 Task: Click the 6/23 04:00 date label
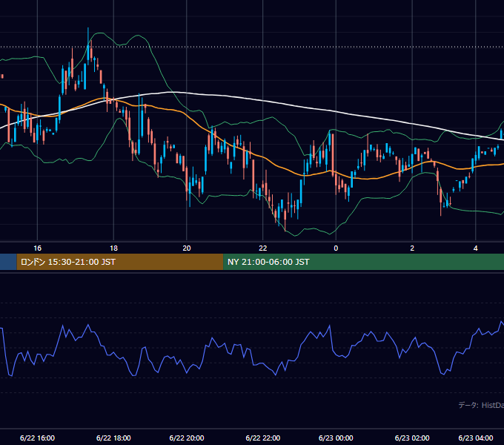tap(476, 438)
